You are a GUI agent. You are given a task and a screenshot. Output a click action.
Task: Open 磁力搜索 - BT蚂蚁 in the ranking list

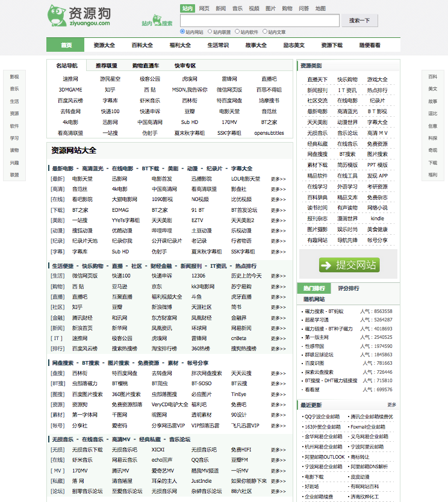(x=324, y=311)
